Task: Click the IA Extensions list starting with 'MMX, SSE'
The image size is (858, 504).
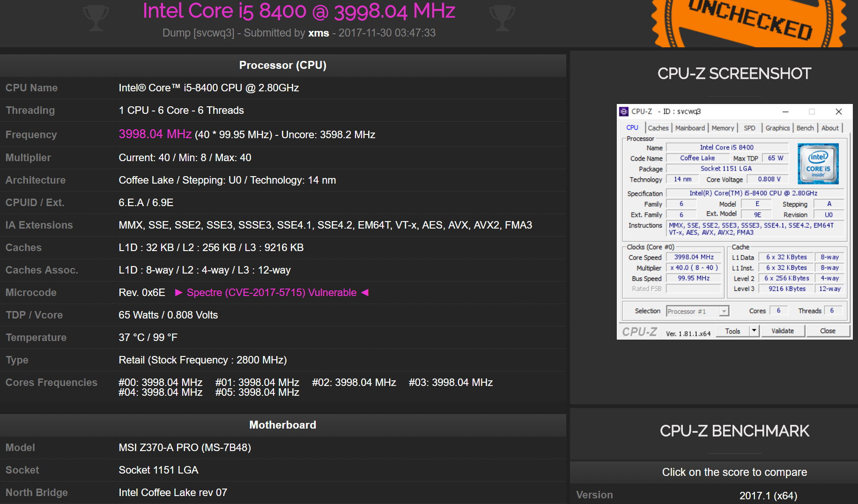Action: pyautogui.click(x=325, y=225)
